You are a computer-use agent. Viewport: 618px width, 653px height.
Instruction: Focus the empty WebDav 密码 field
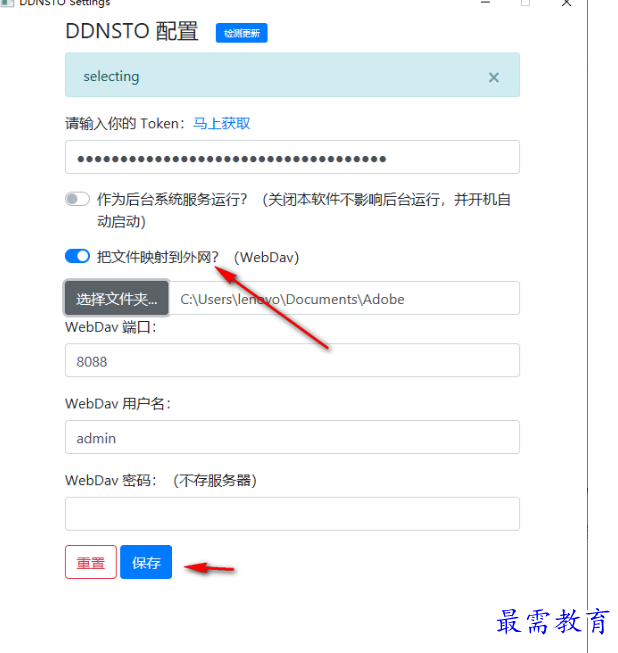(292, 514)
